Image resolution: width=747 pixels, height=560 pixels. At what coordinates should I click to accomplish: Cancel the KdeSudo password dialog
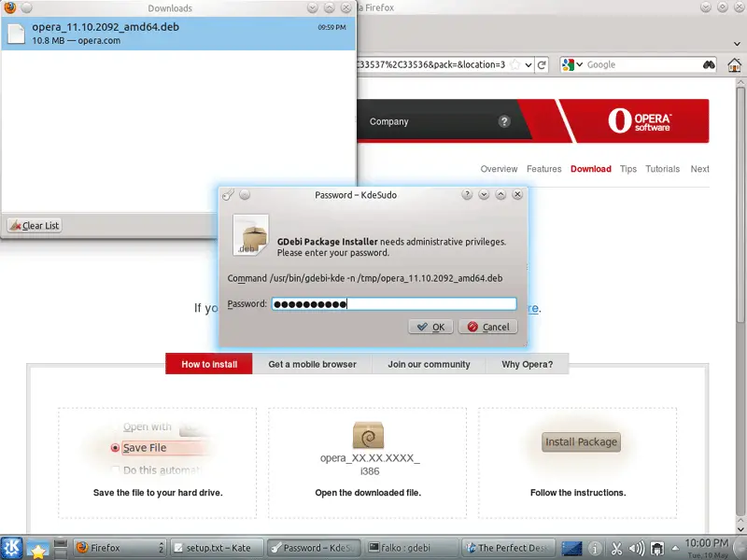click(487, 327)
